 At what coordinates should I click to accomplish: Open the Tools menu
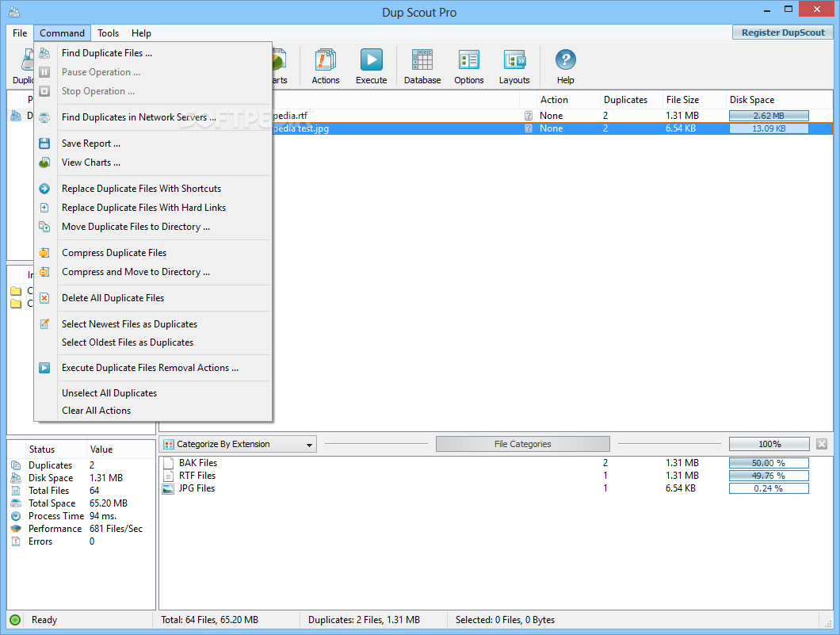(x=109, y=33)
